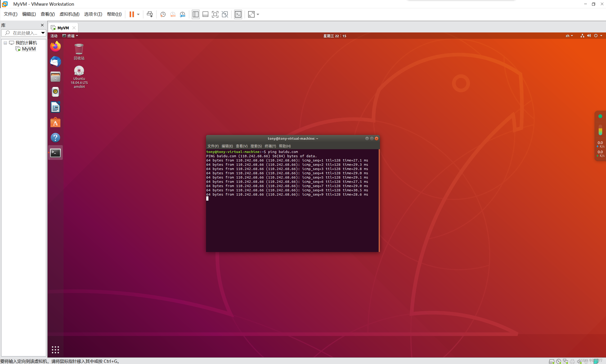Image resolution: width=606 pixels, height=364 pixels.
Task: Open terminal 查看(V) menu
Action: pos(242,146)
